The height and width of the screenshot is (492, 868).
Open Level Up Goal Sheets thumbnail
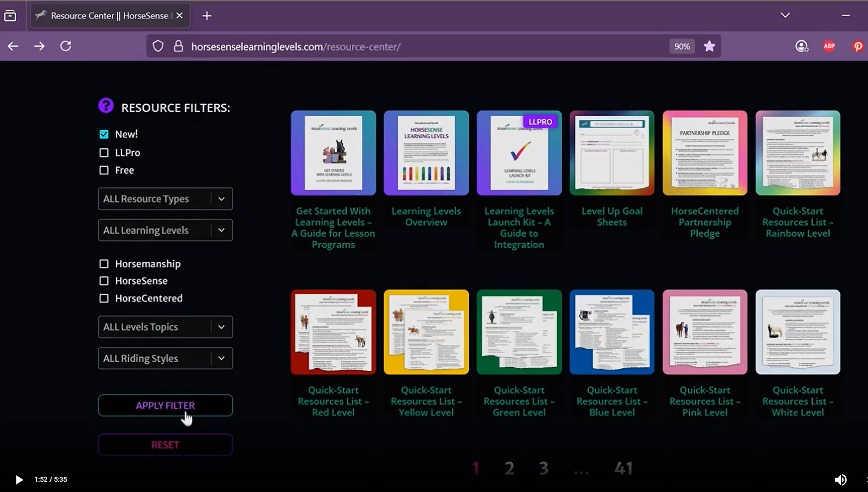pyautogui.click(x=612, y=153)
